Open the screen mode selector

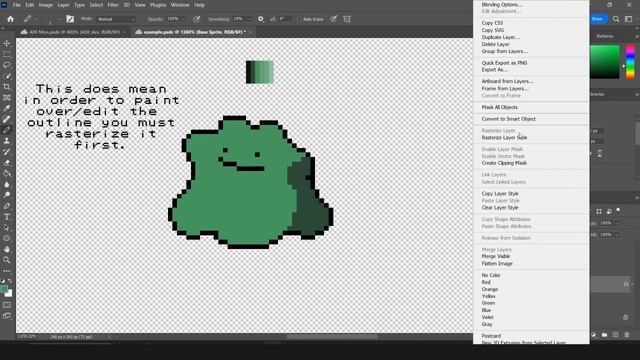tap(7, 316)
